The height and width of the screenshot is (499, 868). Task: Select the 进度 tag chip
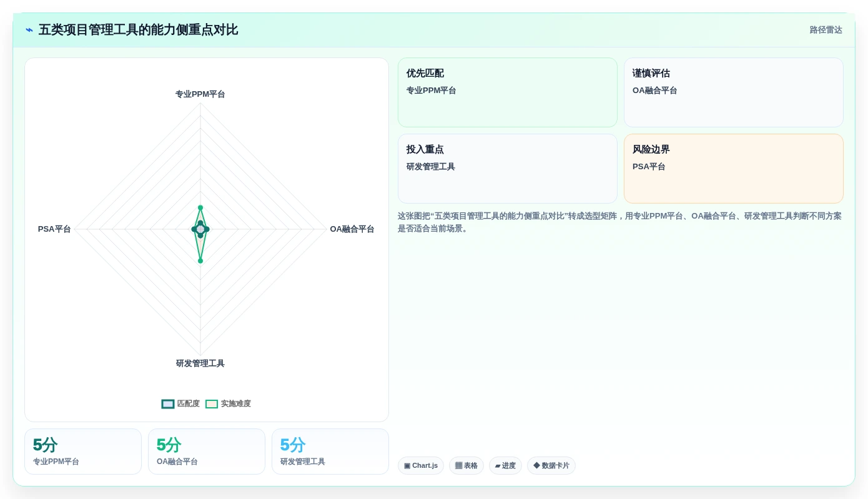coord(505,466)
